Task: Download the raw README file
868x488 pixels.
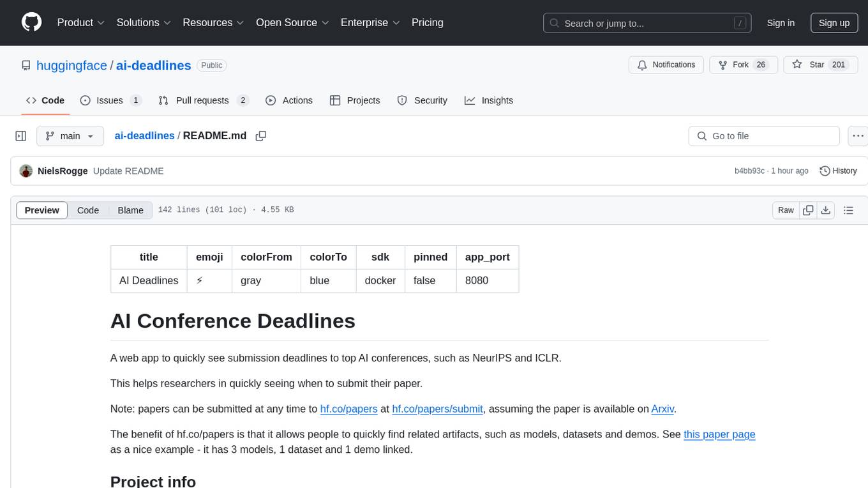Action: tap(825, 210)
